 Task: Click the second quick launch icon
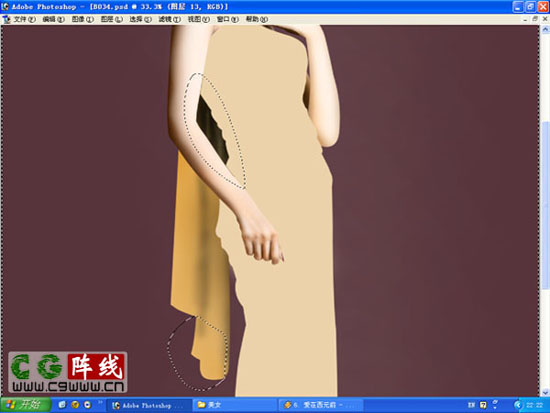75,405
